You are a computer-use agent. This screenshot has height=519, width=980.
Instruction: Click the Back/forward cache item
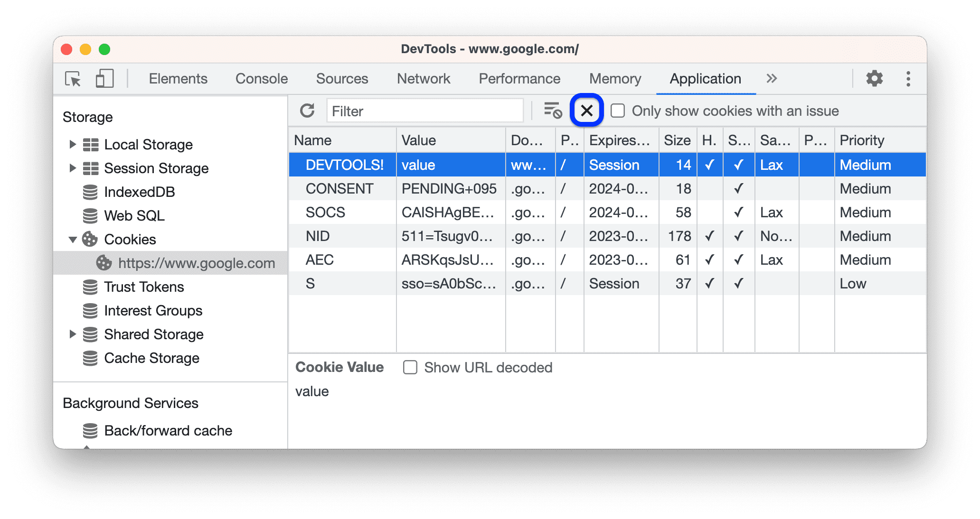click(162, 430)
